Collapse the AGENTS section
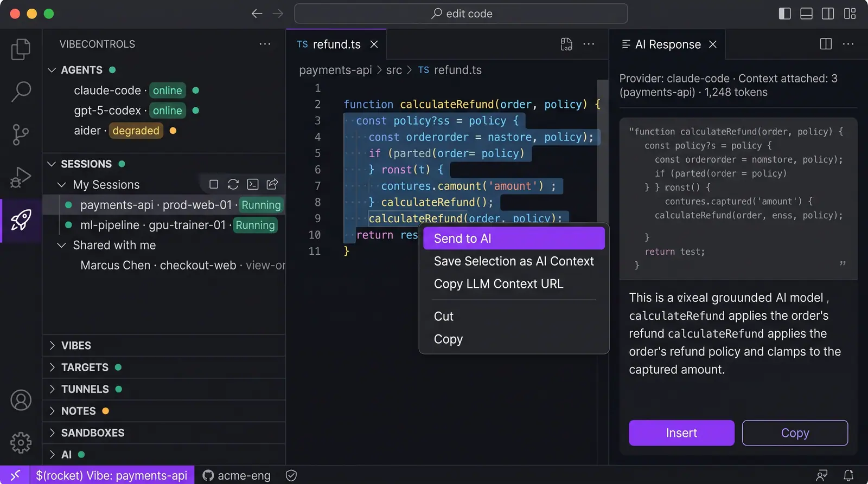Image resolution: width=868 pixels, height=484 pixels. click(52, 70)
